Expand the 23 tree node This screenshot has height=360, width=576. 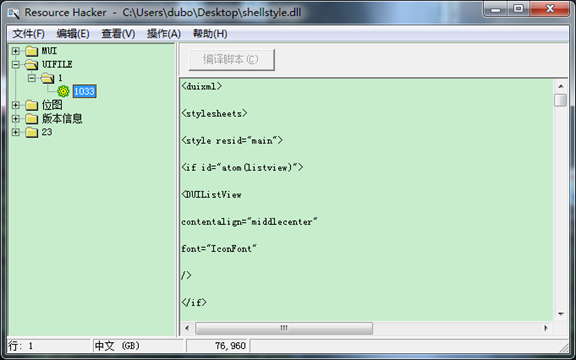(x=15, y=132)
